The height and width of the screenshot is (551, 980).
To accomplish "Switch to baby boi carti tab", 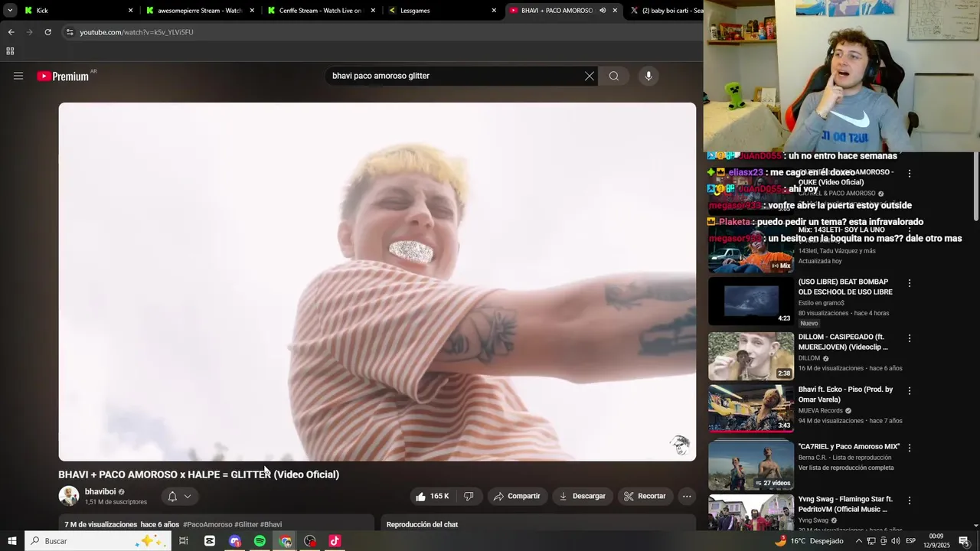I will [665, 11].
